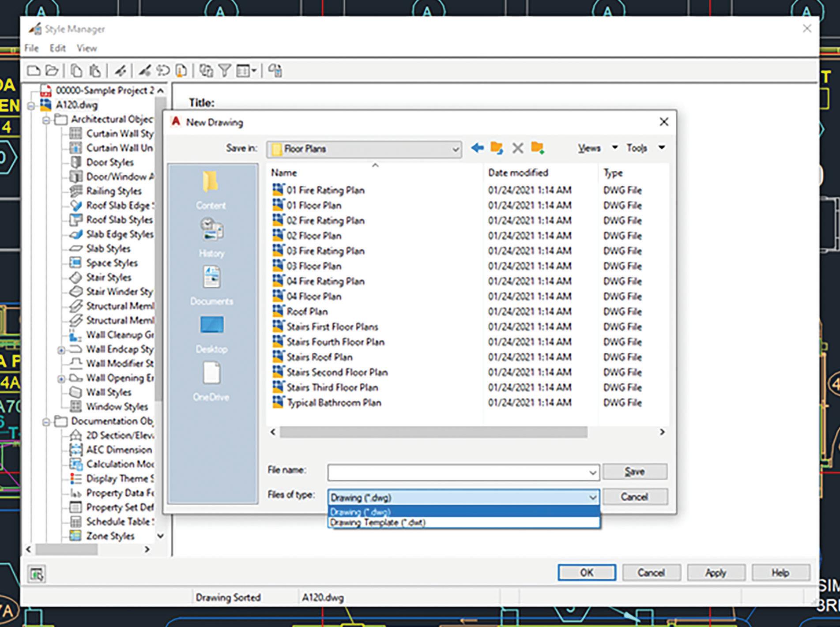Open the Edit menu in Style Manager
840x627 pixels.
[x=57, y=48]
